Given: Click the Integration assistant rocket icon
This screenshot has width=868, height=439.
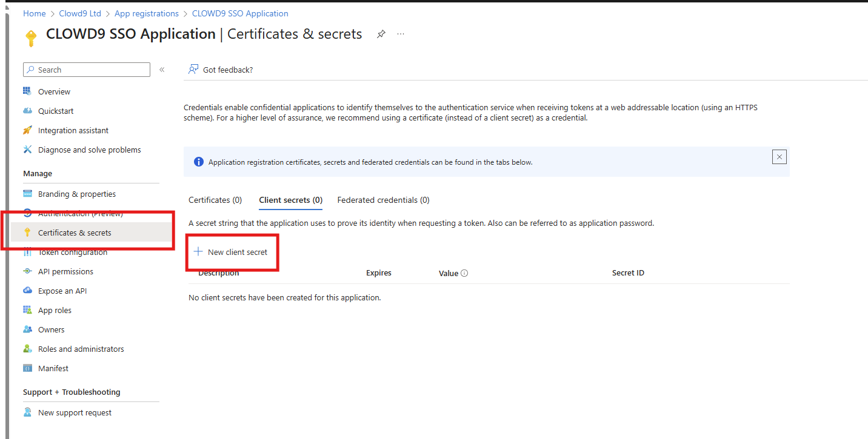Looking at the screenshot, I should tap(27, 130).
